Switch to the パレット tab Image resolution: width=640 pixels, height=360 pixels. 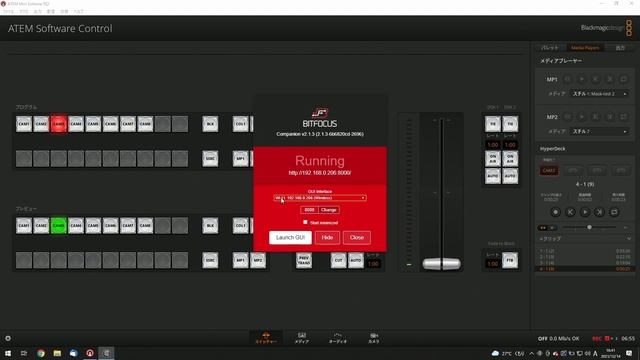(x=549, y=48)
